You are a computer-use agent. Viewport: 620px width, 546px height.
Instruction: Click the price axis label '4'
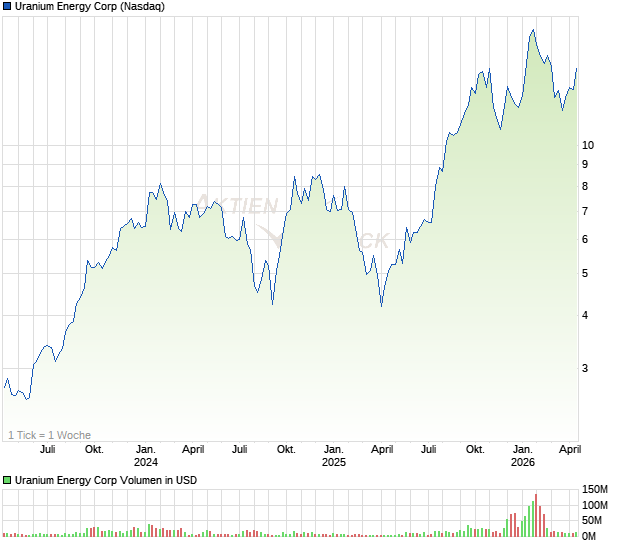pos(585,315)
